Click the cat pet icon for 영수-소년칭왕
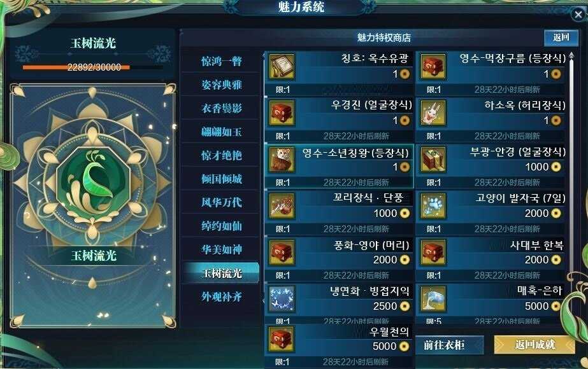Screen dimensions: 588x369 click(282, 160)
